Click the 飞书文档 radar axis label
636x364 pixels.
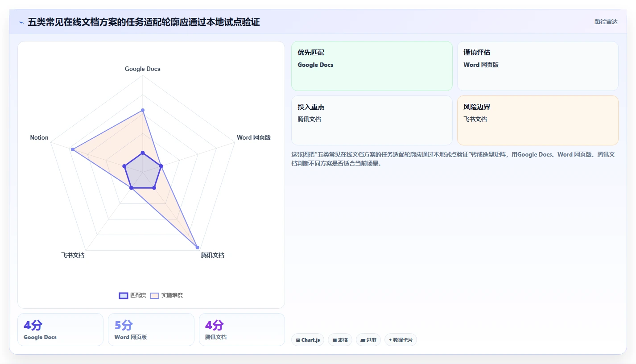click(x=73, y=255)
